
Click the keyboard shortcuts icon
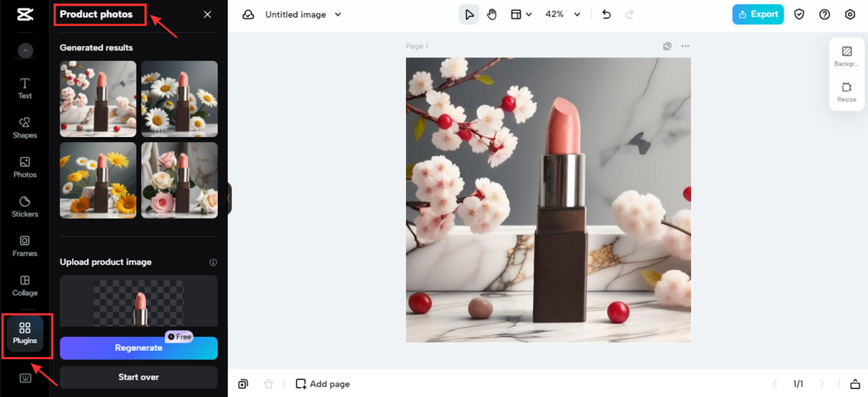point(25,379)
